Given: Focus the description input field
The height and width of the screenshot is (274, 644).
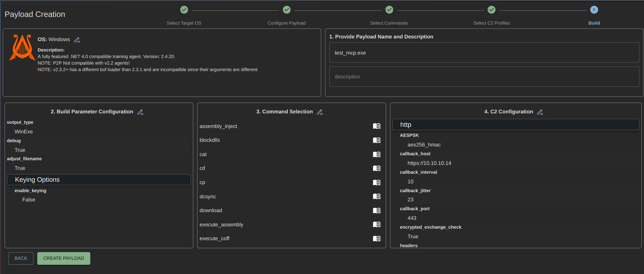Looking at the screenshot, I should pos(484,76).
